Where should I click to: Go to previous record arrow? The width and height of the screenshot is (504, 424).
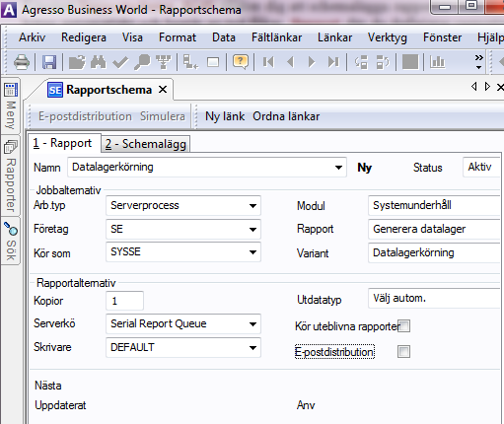(x=290, y=62)
